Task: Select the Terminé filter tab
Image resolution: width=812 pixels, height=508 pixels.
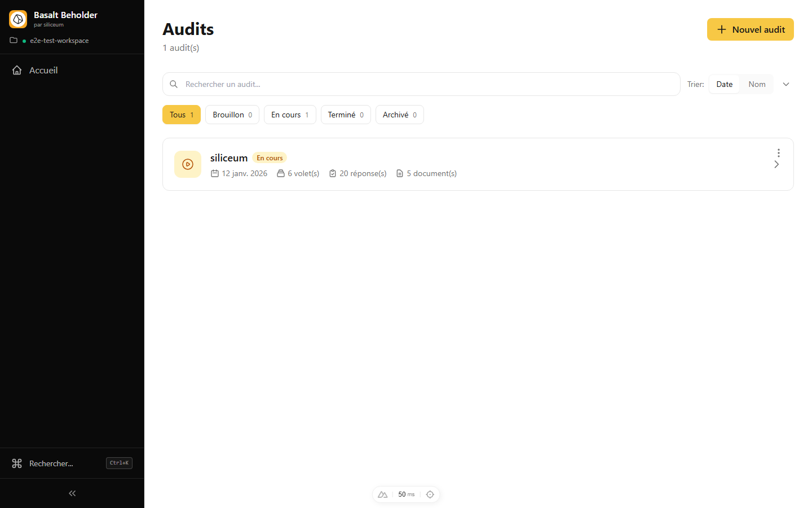Action: click(x=346, y=115)
